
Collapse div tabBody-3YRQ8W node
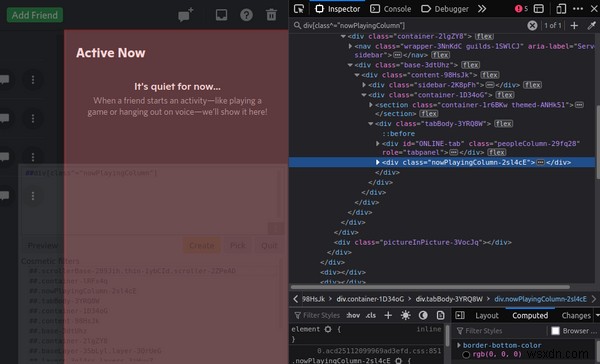[x=371, y=124]
